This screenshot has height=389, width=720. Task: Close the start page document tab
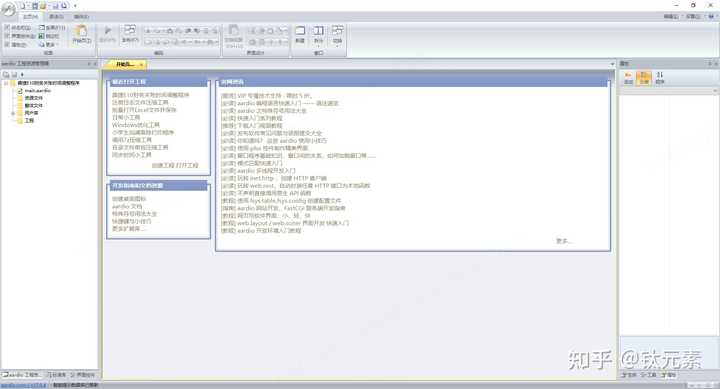141,65
